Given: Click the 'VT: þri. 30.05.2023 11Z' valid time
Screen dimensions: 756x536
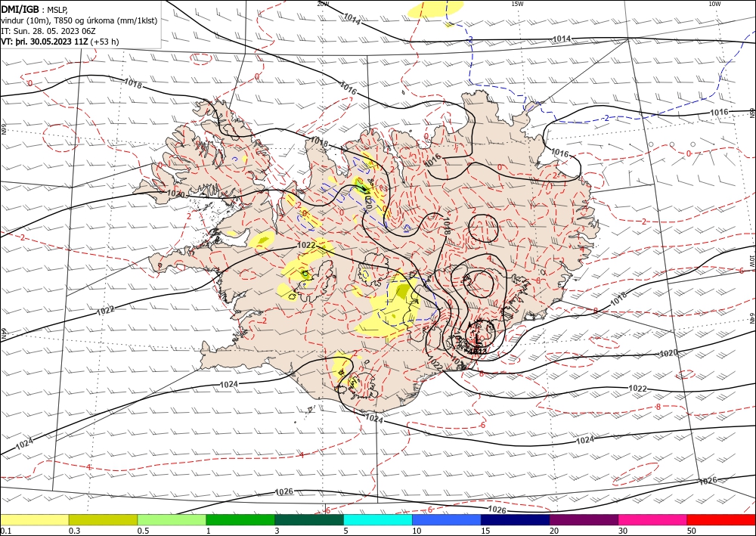Looking at the screenshot, I should point(45,42).
